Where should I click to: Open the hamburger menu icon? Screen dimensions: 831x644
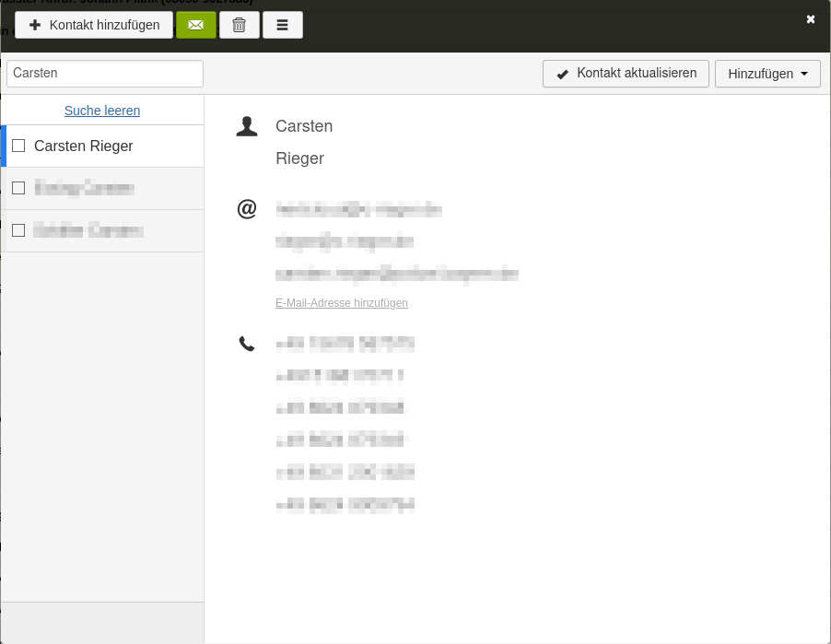pos(283,25)
